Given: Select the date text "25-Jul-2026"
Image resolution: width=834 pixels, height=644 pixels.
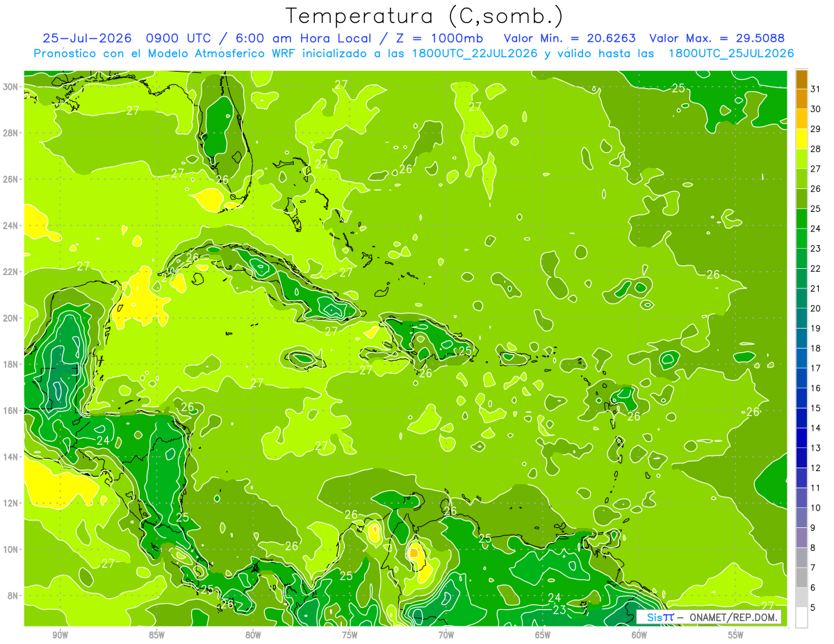Looking at the screenshot, I should [88, 38].
